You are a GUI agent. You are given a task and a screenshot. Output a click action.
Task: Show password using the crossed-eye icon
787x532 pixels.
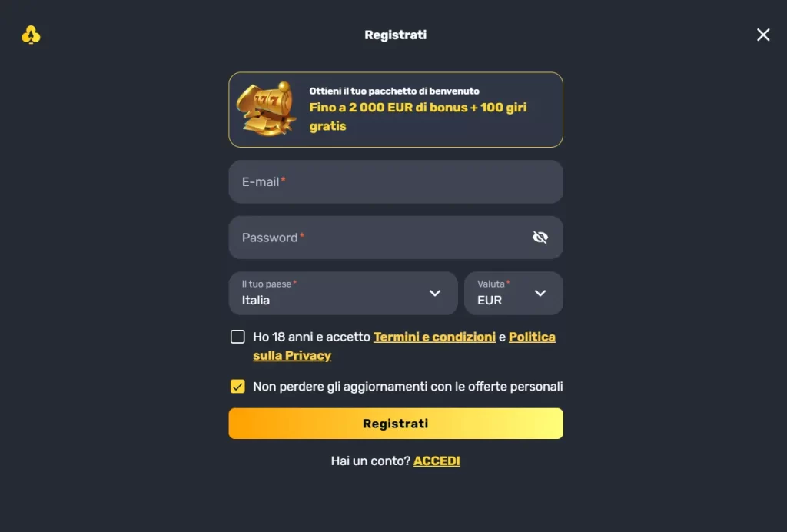(540, 238)
